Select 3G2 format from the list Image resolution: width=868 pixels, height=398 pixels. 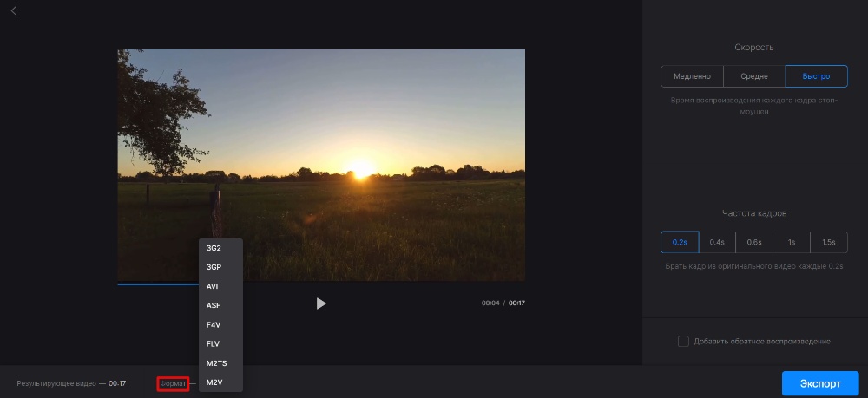220,248
